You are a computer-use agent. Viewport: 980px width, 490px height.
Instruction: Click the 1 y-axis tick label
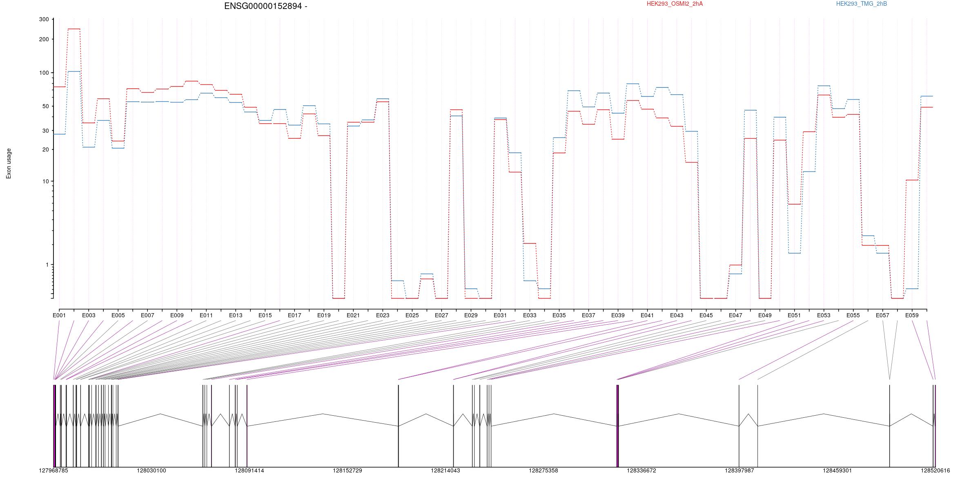47,265
